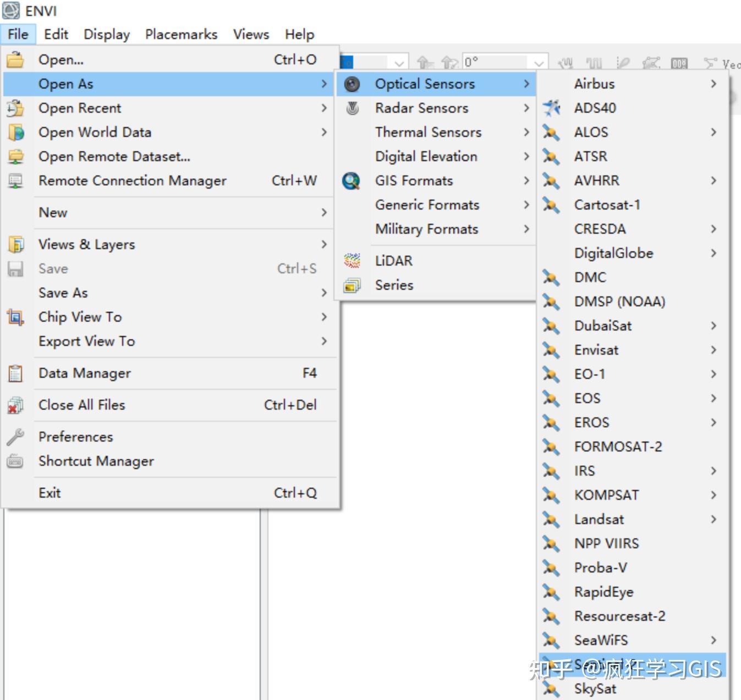Image resolution: width=741 pixels, height=700 pixels.
Task: Click the Close All Files icon
Action: pyautogui.click(x=15, y=405)
